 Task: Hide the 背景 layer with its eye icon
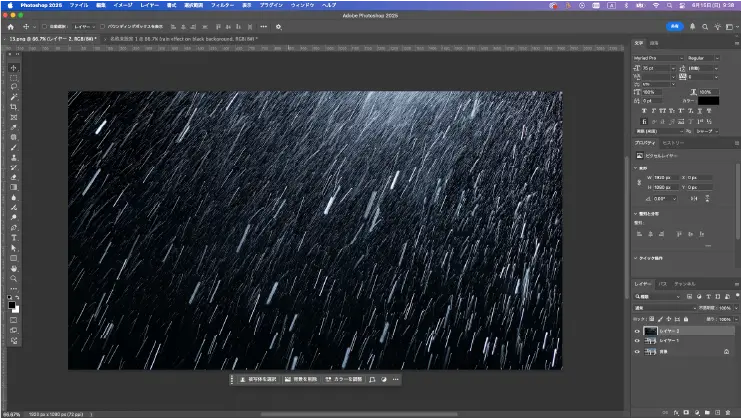coord(637,351)
